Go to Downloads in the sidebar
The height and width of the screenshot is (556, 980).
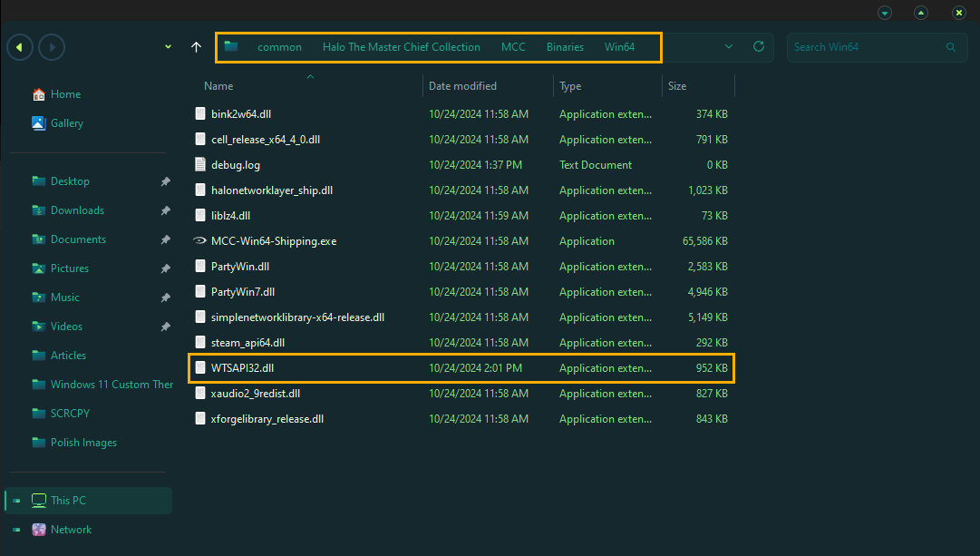tap(77, 210)
